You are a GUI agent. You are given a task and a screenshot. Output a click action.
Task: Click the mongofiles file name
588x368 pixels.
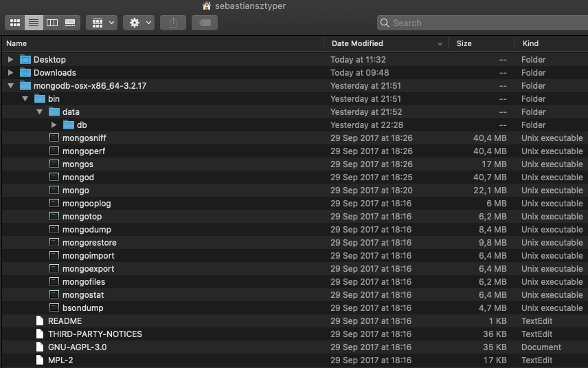coord(84,282)
